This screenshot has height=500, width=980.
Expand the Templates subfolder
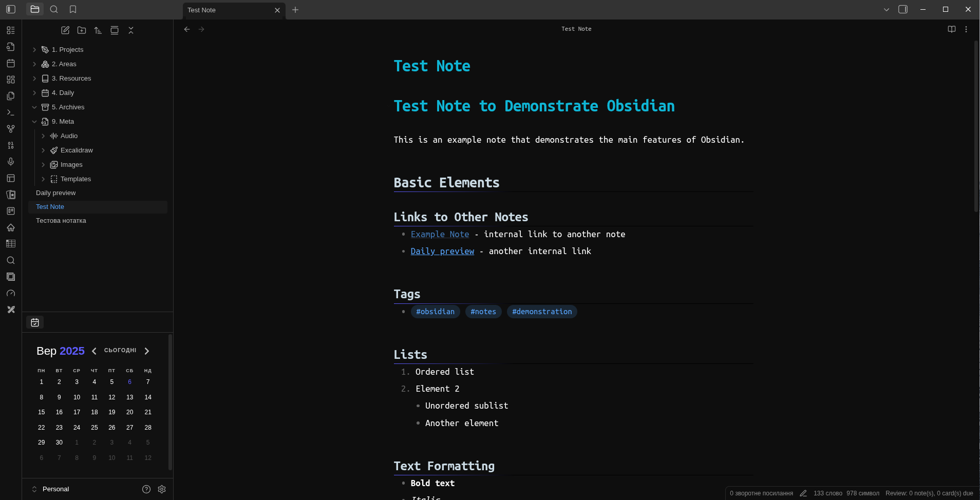point(43,179)
